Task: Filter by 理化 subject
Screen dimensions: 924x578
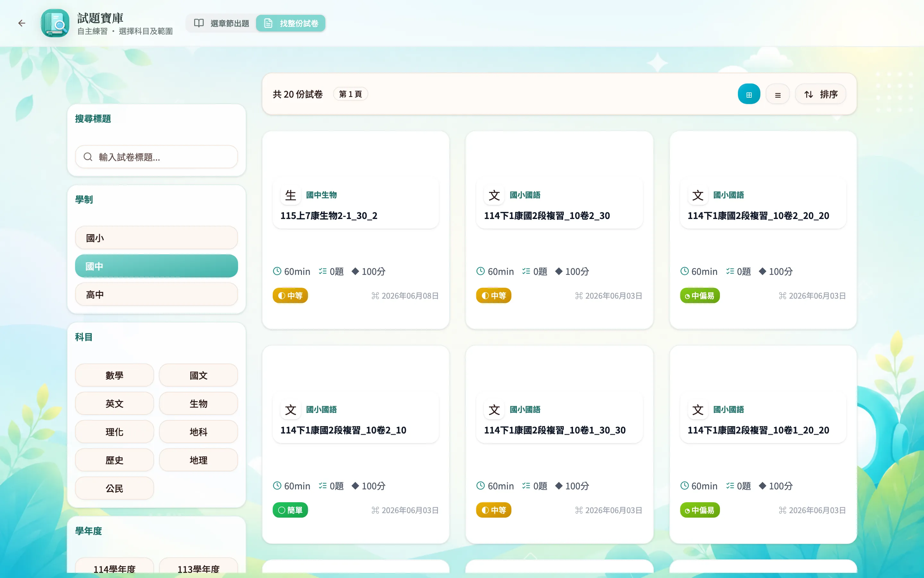Action: [115, 432]
